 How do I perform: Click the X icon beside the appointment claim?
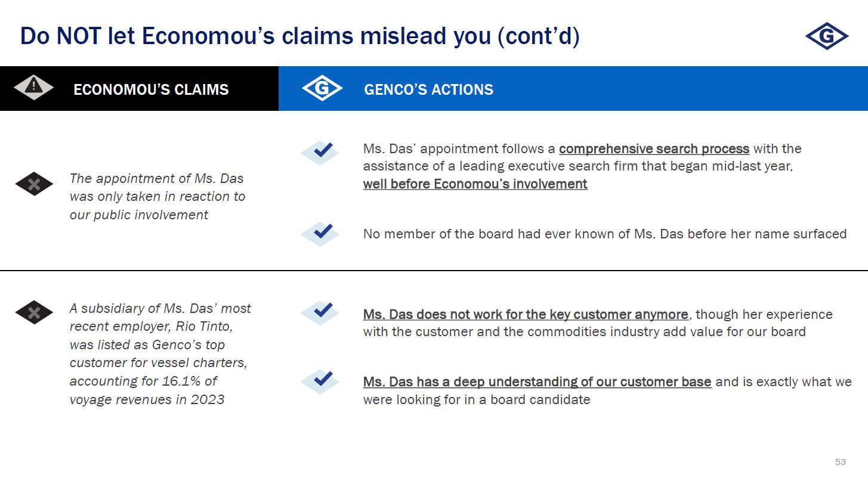point(34,184)
